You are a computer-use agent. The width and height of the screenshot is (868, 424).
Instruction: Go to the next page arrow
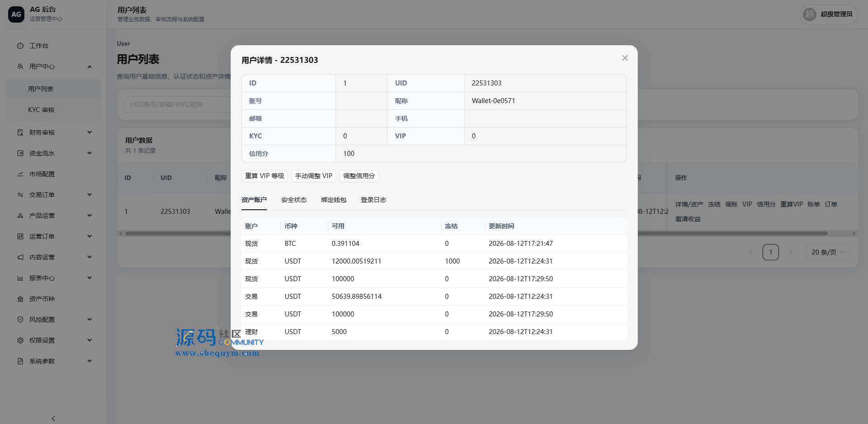pos(791,252)
